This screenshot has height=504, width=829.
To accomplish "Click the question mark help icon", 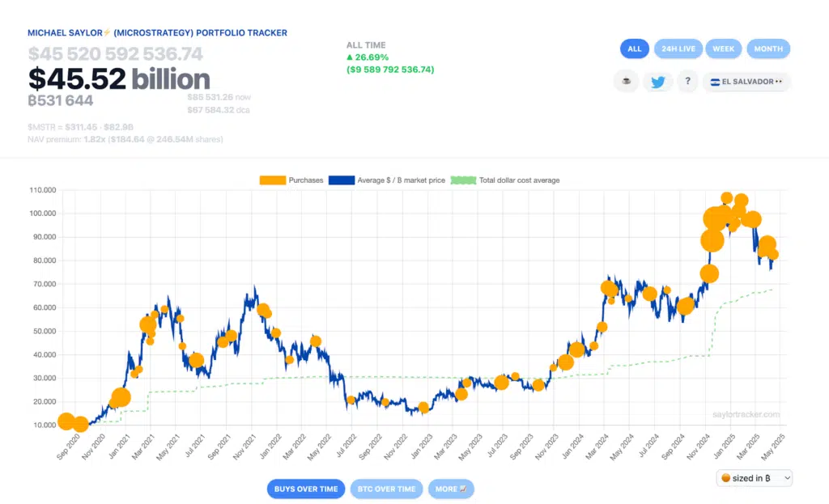I will (x=687, y=82).
